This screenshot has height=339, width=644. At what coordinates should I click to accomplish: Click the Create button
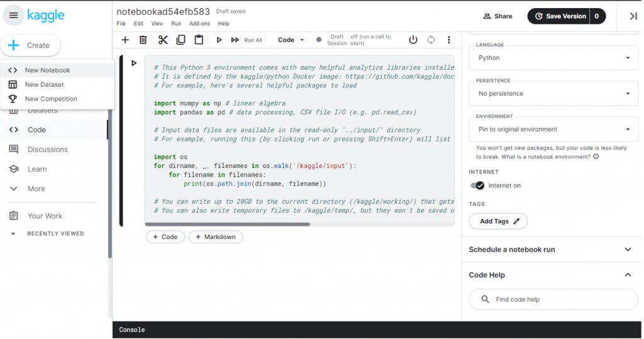tap(30, 45)
